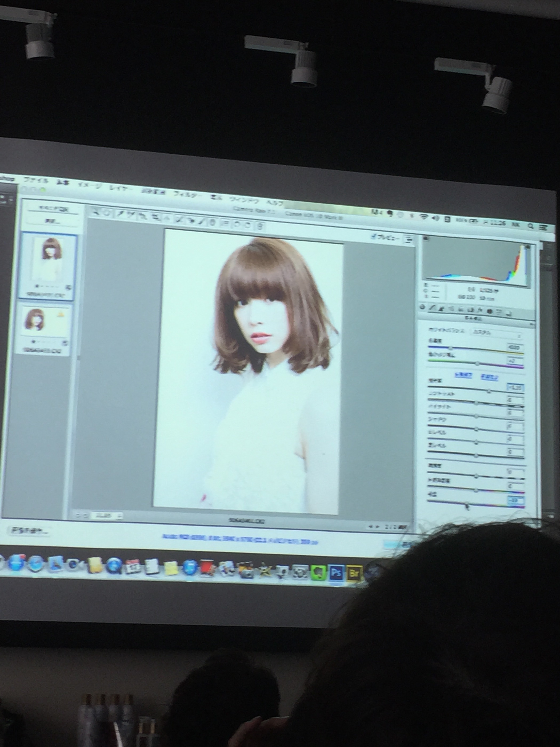
Task: Select the Graduated Filter tool
Action: (x=213, y=222)
